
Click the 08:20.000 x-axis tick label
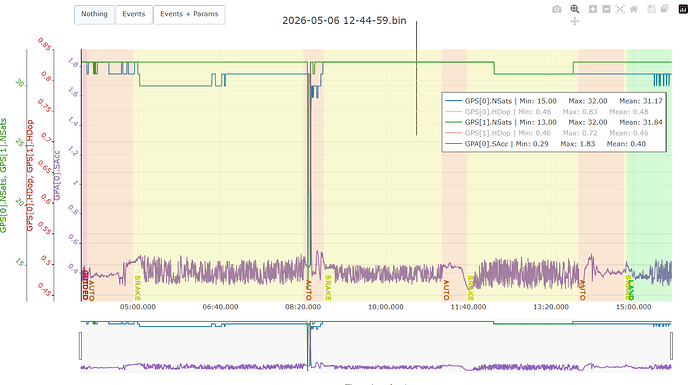303,307
